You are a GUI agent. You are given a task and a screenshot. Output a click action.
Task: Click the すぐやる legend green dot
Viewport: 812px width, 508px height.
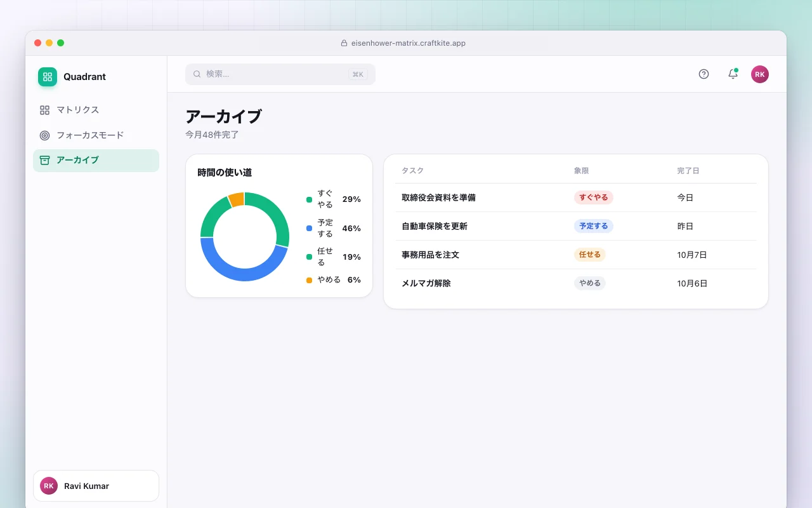click(309, 199)
